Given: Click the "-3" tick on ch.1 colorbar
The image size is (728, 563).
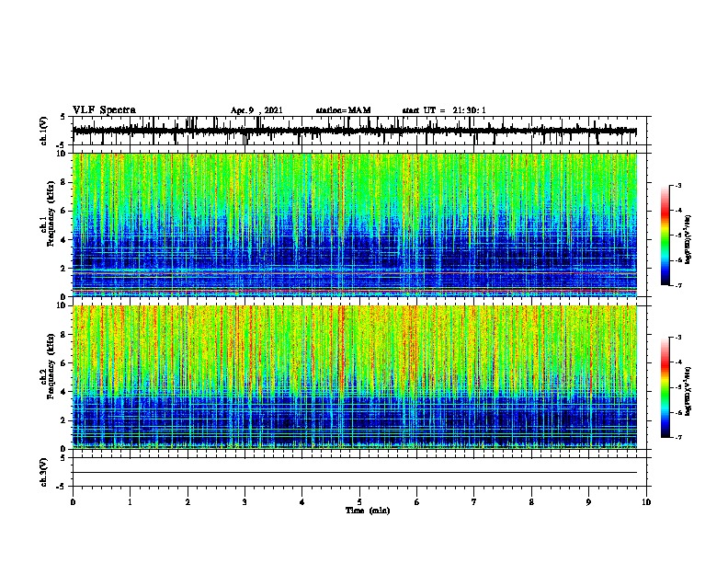Looking at the screenshot, I should coord(678,185).
